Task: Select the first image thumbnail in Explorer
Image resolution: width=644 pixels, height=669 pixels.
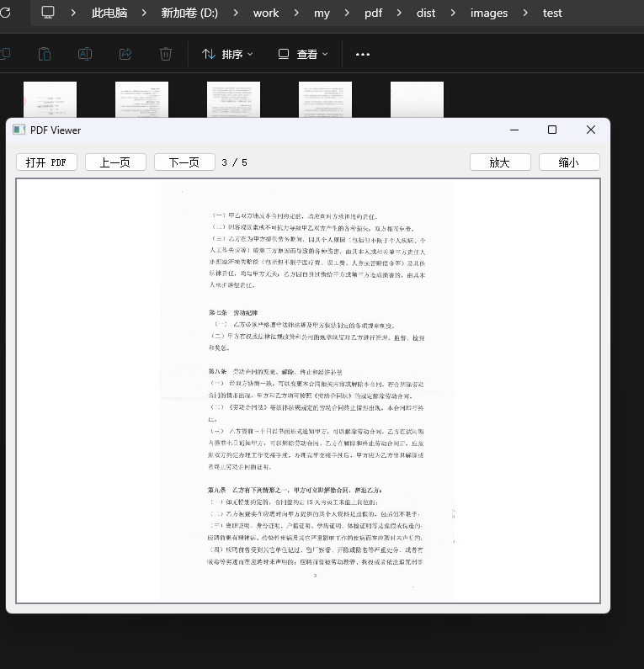Action: point(50,99)
